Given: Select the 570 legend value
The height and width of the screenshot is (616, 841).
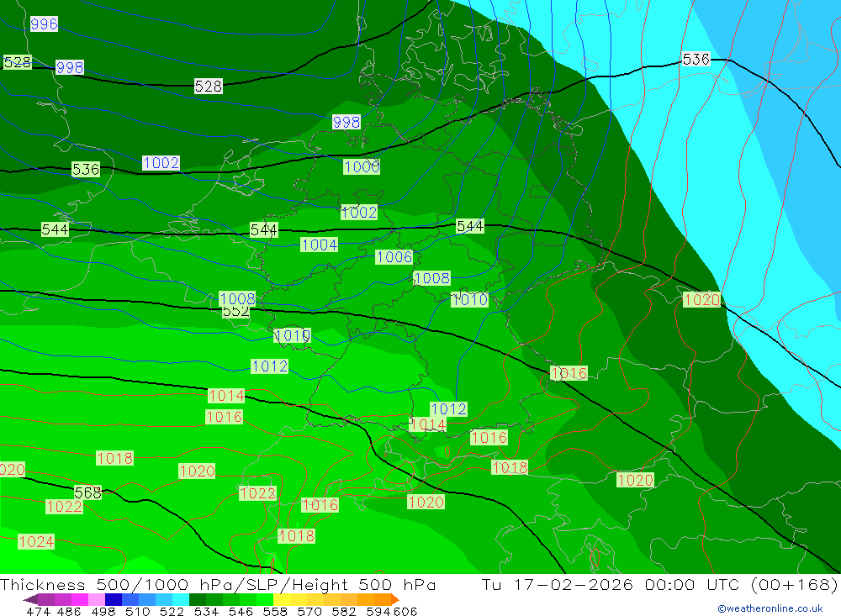Looking at the screenshot, I should coord(309,611).
